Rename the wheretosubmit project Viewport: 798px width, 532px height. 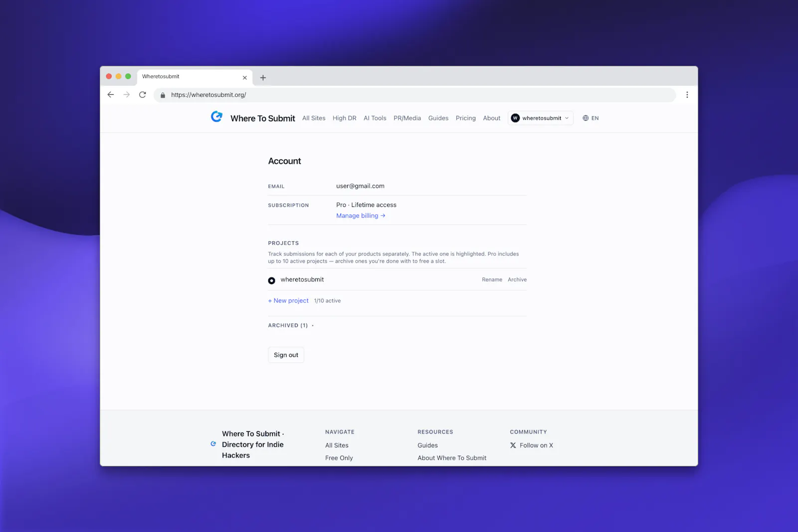click(x=492, y=280)
